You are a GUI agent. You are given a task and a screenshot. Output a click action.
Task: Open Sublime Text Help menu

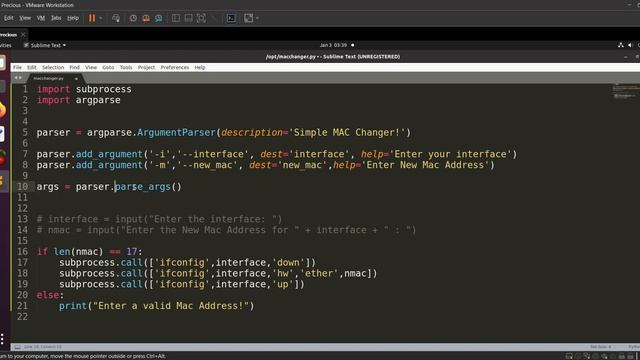coord(200,67)
